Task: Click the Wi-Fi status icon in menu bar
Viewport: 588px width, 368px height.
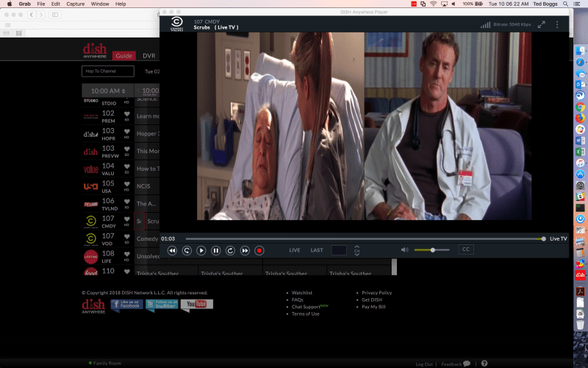Action: 433,4
